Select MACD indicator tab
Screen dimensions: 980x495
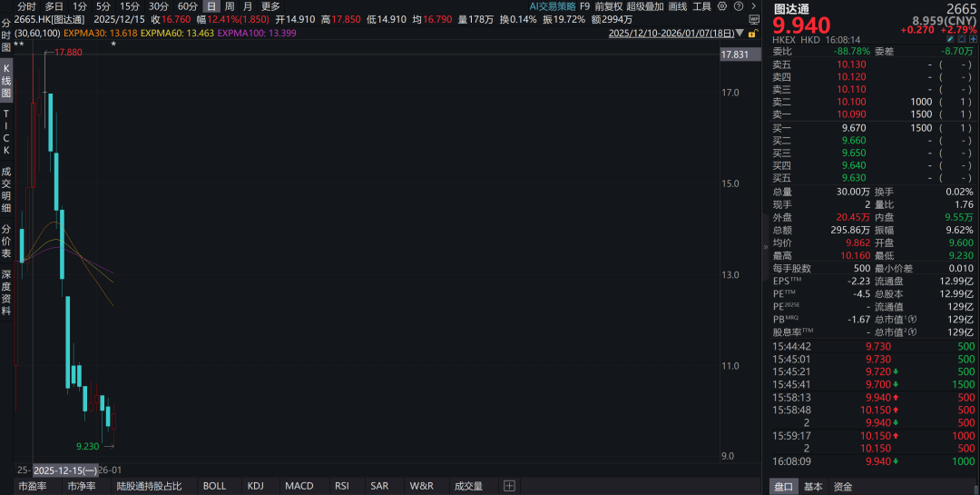299,486
